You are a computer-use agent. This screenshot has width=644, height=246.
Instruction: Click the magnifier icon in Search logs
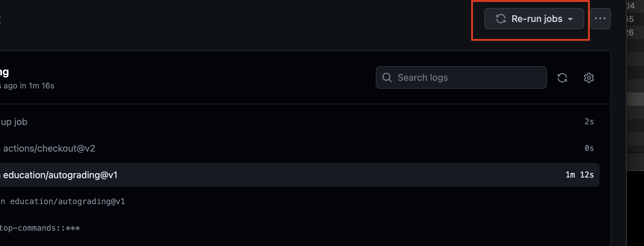point(387,77)
